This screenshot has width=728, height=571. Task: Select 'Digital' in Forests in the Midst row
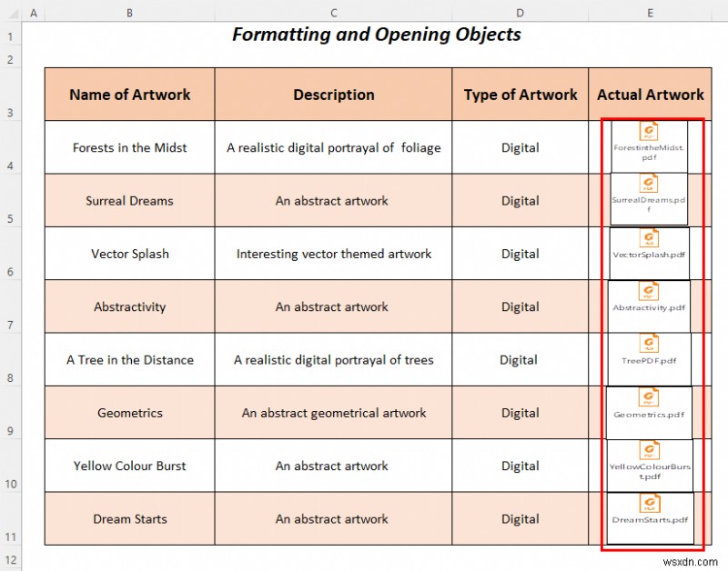520,147
